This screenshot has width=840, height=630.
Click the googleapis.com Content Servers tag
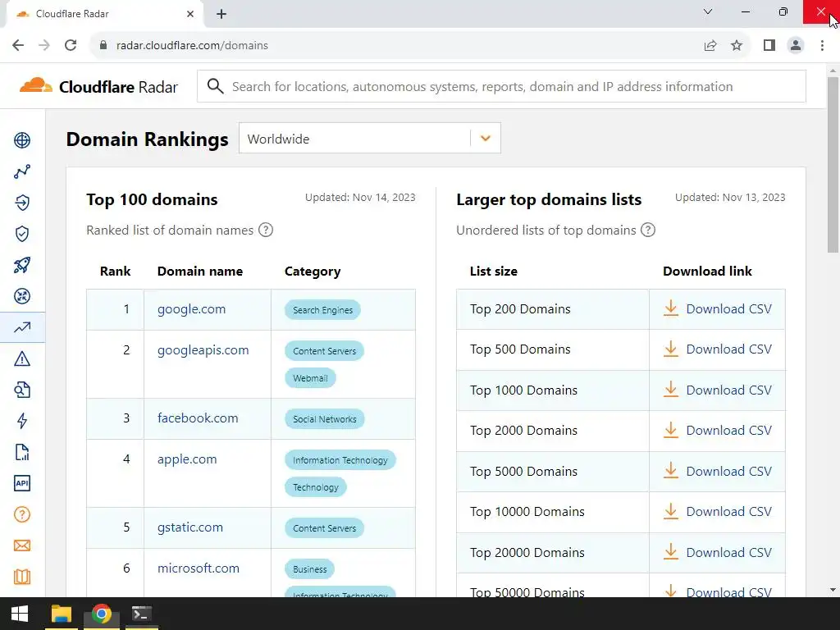click(324, 351)
